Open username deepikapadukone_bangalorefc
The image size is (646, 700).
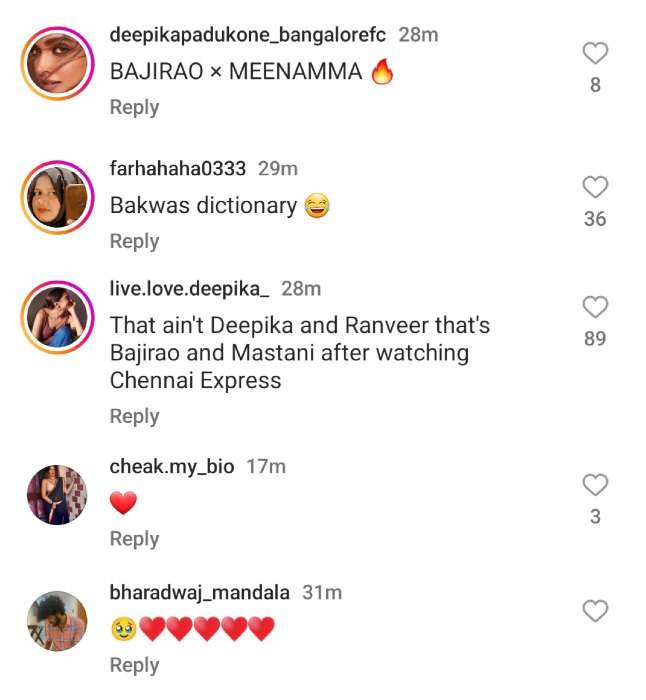tap(248, 35)
